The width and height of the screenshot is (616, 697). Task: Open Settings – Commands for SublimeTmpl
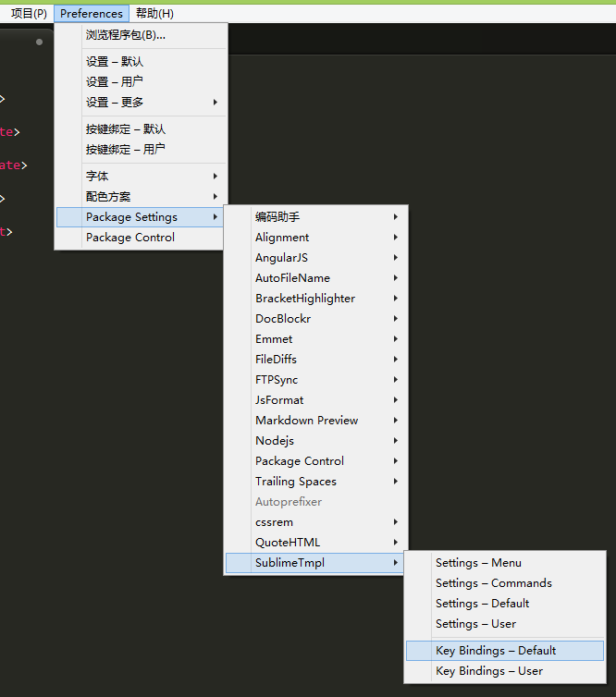(505, 583)
